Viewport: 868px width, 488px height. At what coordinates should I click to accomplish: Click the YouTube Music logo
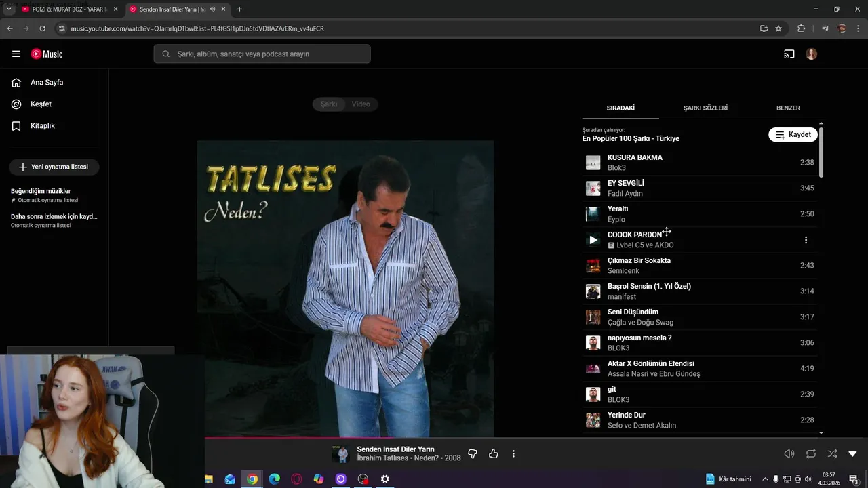coord(47,54)
